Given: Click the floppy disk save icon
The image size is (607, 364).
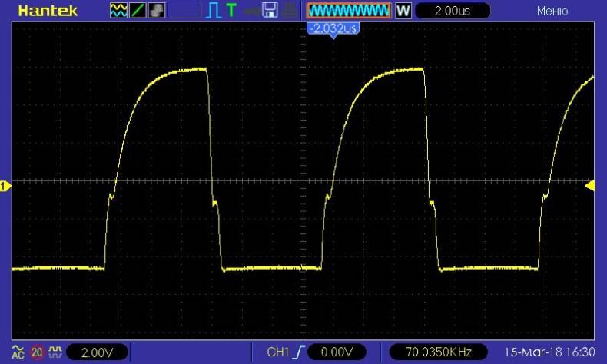Looking at the screenshot, I should click(x=270, y=11).
